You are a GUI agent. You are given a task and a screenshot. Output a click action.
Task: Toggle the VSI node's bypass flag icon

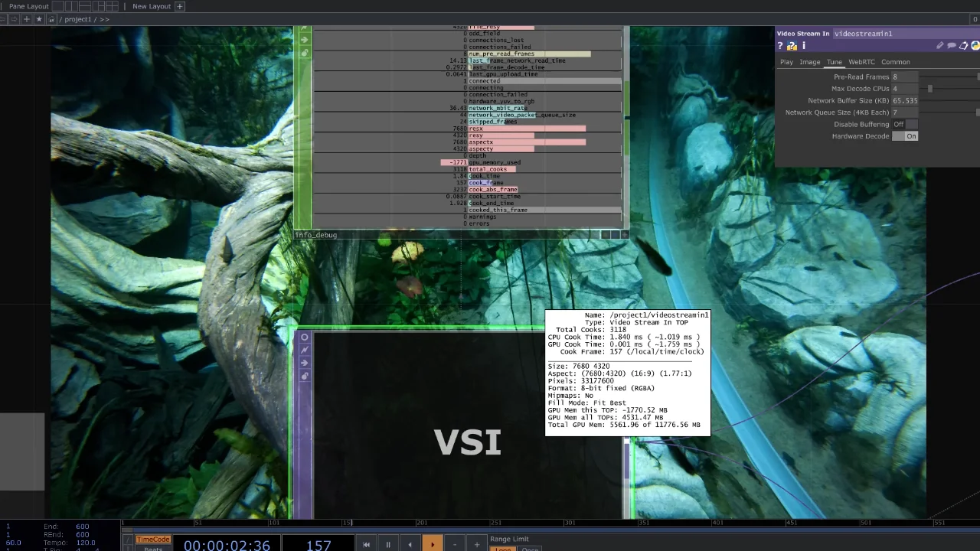pyautogui.click(x=304, y=363)
